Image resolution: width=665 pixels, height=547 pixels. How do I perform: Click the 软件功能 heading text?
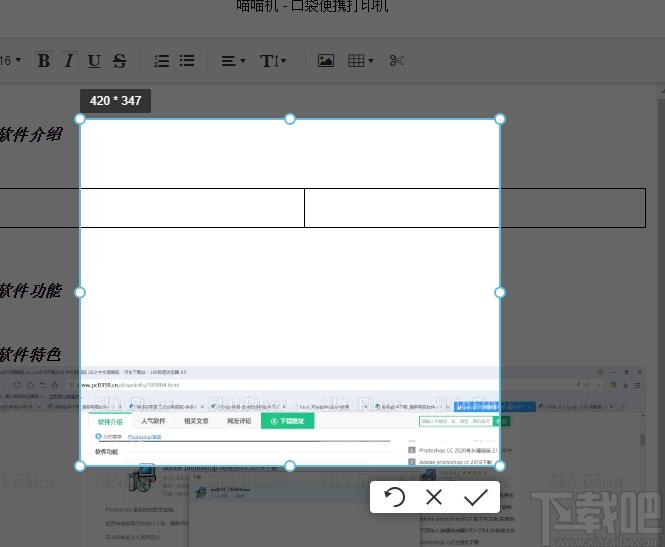click(31, 291)
